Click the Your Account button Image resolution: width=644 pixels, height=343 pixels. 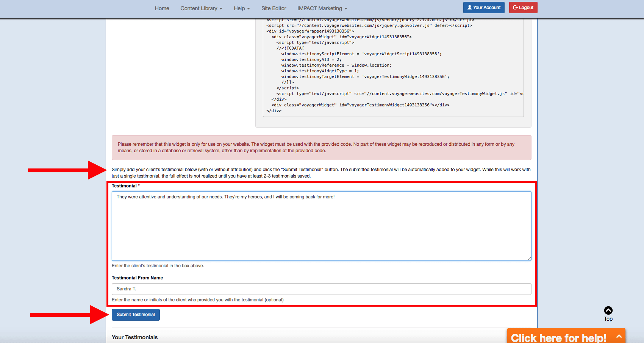pos(484,8)
